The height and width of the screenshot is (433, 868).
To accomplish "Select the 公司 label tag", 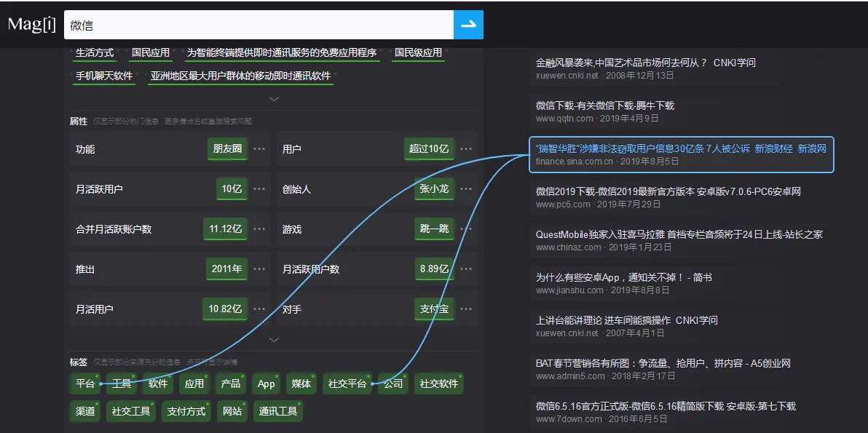I will (394, 384).
